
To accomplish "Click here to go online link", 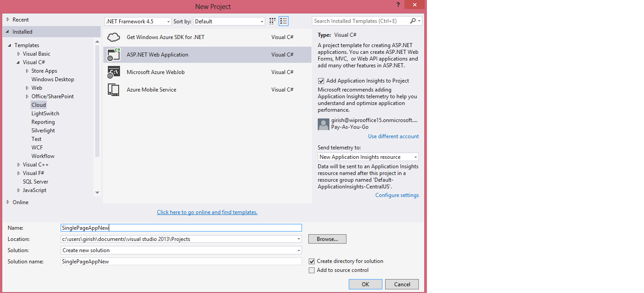I will pos(207,212).
